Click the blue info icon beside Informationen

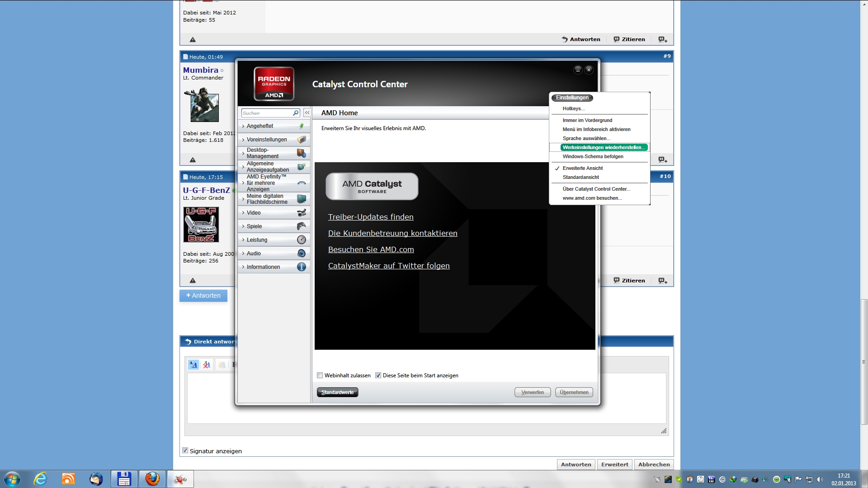pos(302,267)
